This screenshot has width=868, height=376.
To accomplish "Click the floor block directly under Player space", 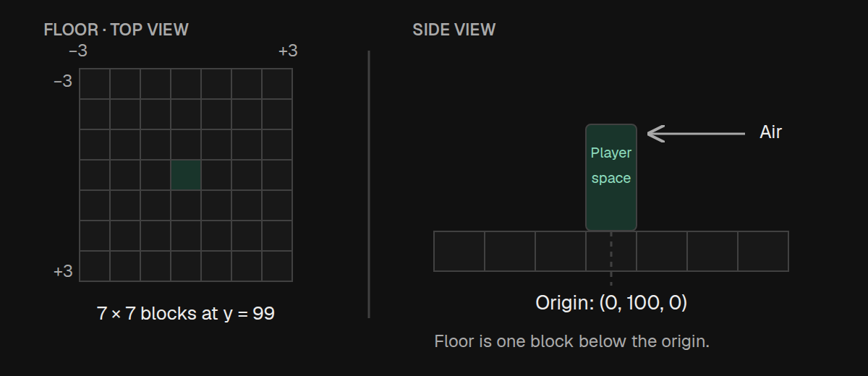I will pyautogui.click(x=611, y=251).
